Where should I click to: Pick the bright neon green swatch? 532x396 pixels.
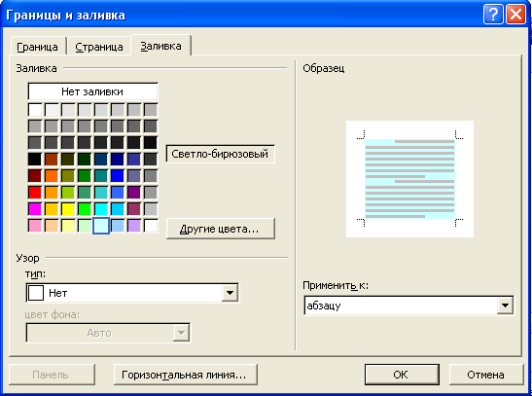tap(85, 209)
